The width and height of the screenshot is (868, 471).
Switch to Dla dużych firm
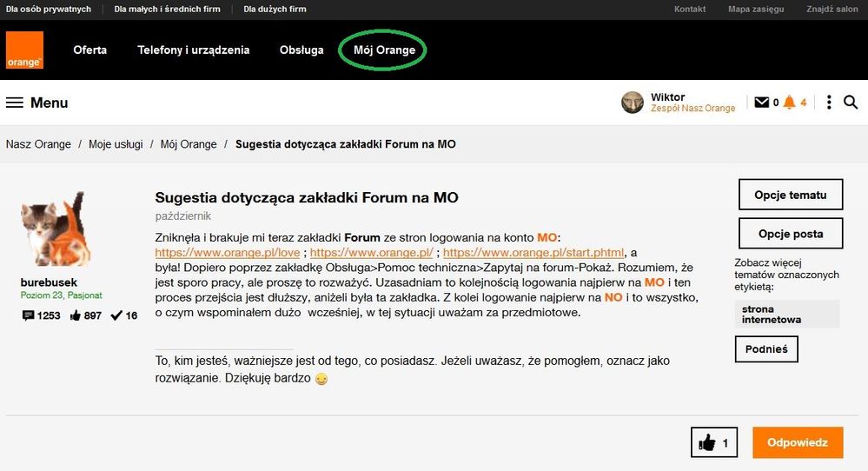click(275, 9)
